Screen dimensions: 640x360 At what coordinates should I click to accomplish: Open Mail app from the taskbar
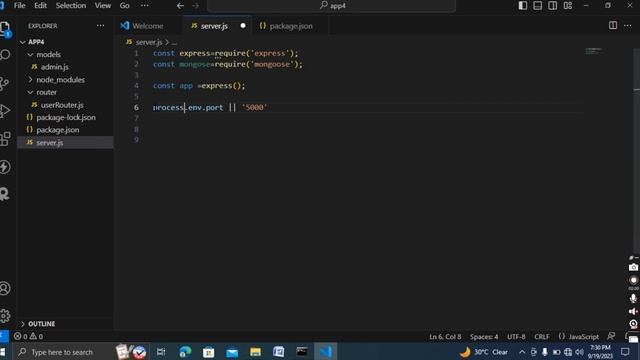point(232,352)
